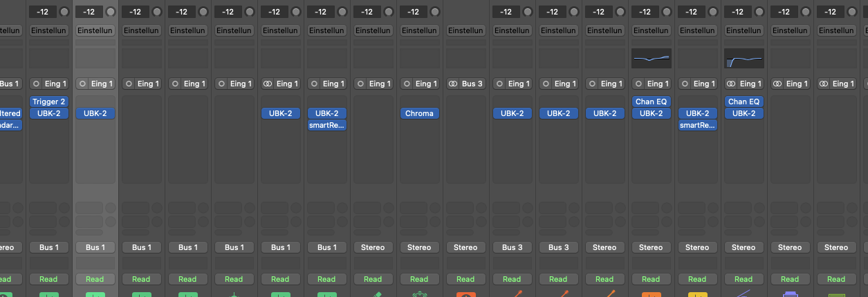
Task: Click the green track icon on Trigger 2 strip
Action: coord(48,295)
